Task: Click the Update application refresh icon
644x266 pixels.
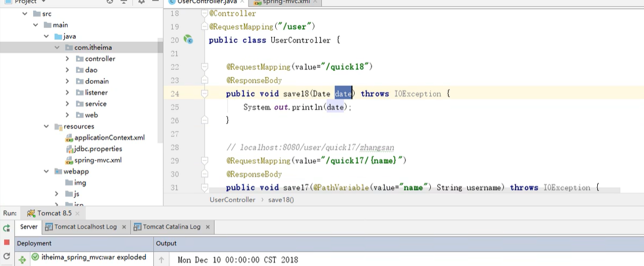Action: pyautogui.click(x=7, y=256)
